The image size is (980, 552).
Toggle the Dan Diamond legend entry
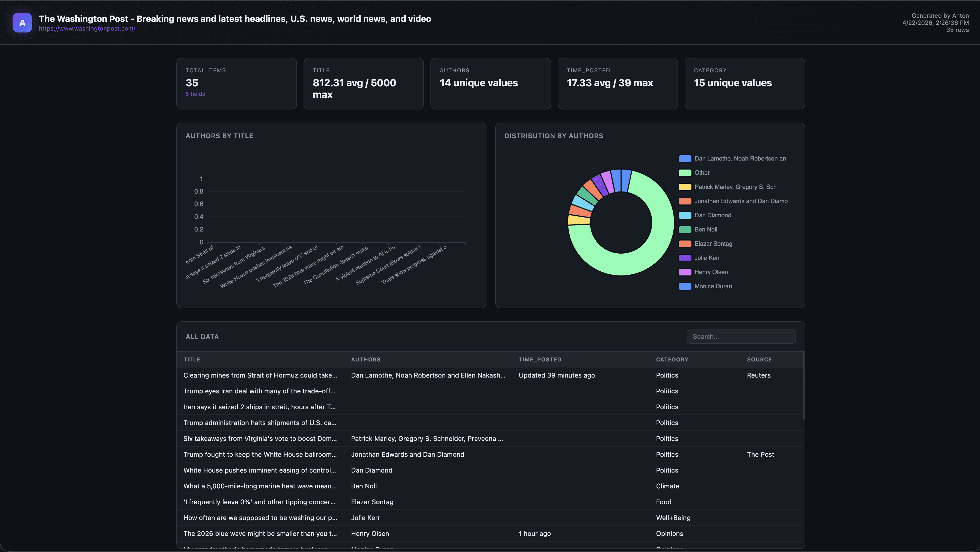coord(712,215)
